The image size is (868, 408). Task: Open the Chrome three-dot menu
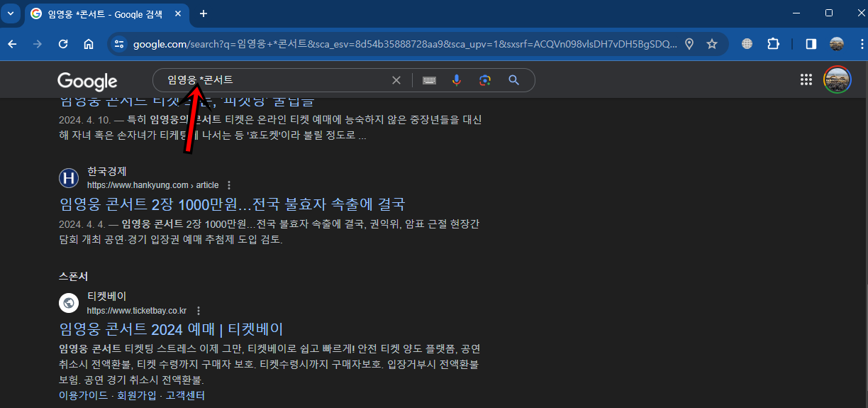coord(861,44)
